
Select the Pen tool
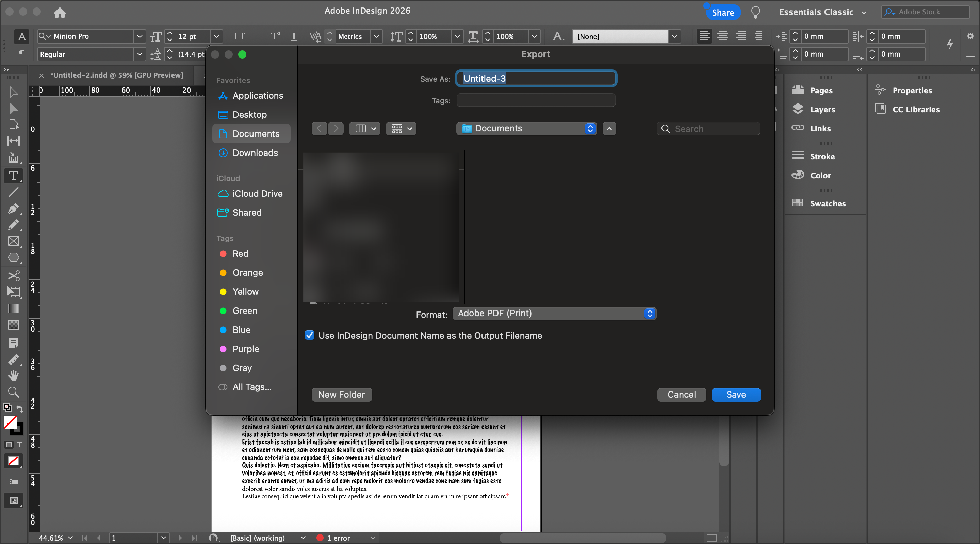click(13, 208)
